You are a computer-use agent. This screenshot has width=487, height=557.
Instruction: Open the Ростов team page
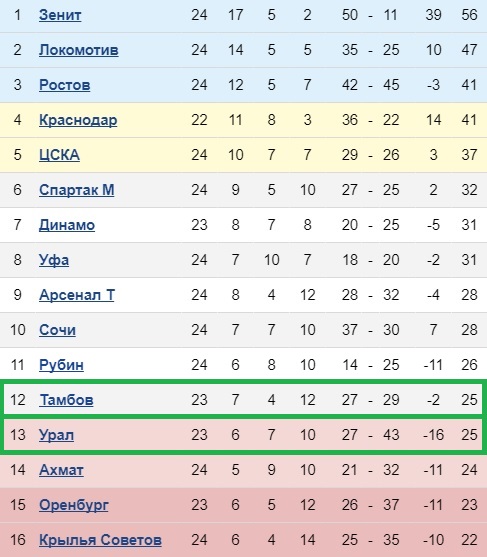tap(64, 85)
